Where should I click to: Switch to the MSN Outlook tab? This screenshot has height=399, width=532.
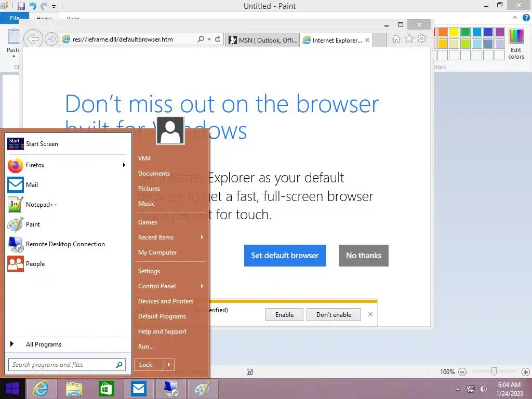(263, 40)
